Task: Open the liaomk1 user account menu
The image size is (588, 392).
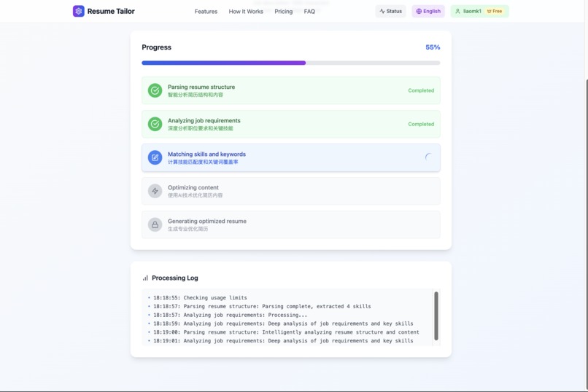Action: point(479,11)
